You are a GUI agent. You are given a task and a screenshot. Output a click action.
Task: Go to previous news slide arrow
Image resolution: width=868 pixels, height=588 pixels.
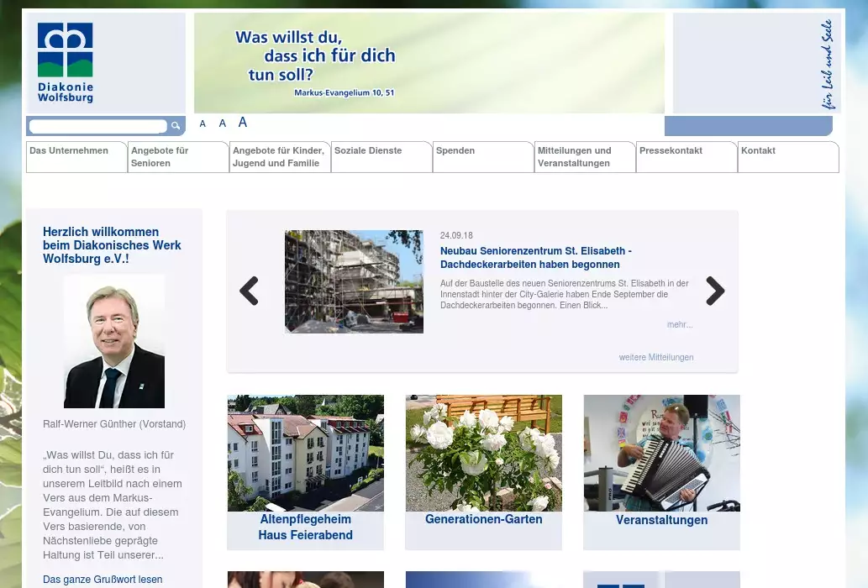pos(249,291)
